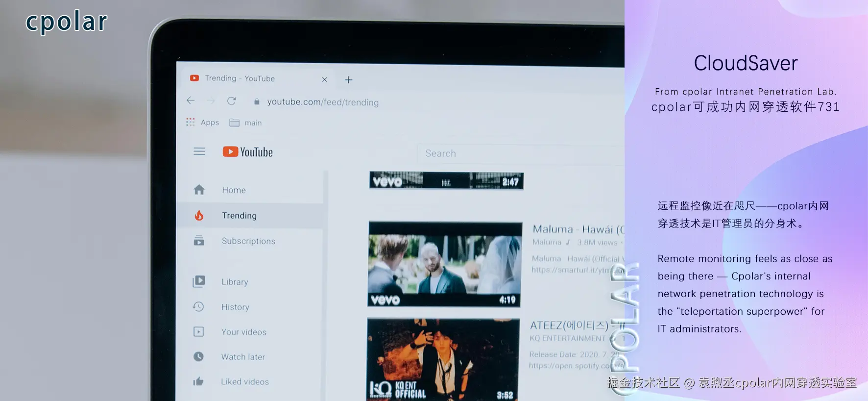
Task: Open the vevo thumbnail with 2:47 duration
Action: (x=446, y=180)
